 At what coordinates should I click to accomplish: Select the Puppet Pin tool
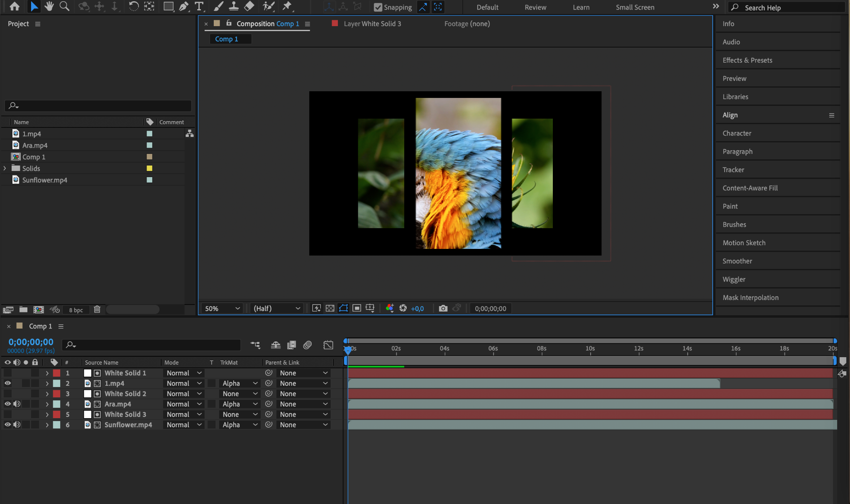pyautogui.click(x=287, y=6)
